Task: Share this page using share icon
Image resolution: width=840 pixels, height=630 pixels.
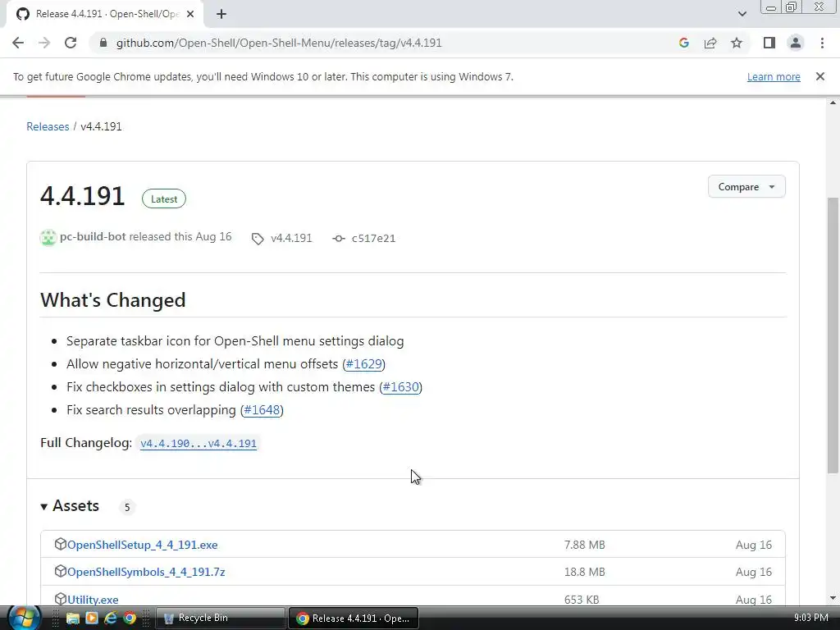Action: 710,43
